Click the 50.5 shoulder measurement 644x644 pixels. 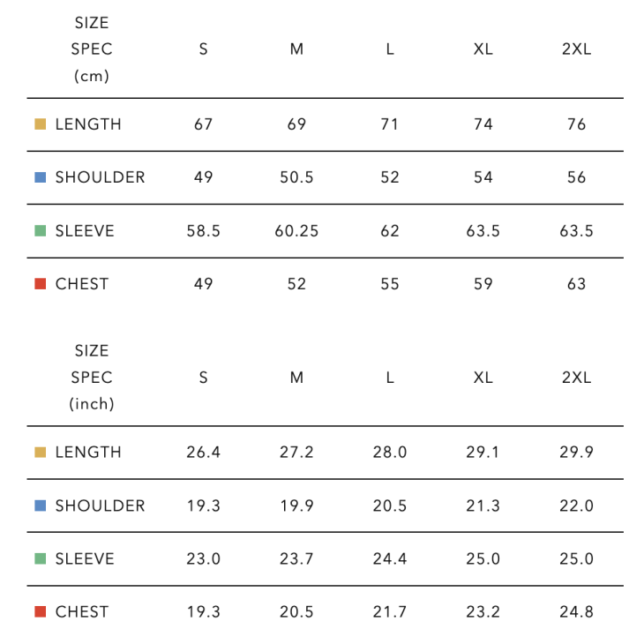296,177
